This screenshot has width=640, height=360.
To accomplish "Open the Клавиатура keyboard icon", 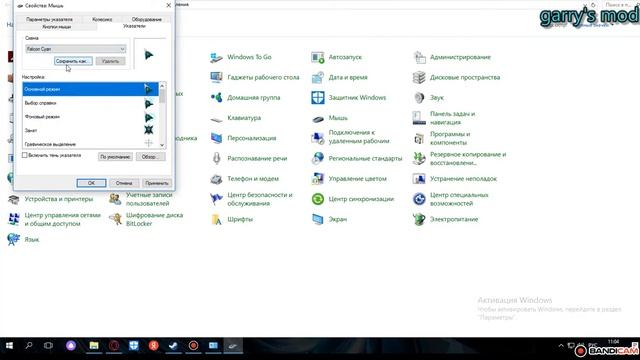I will [x=216, y=118].
